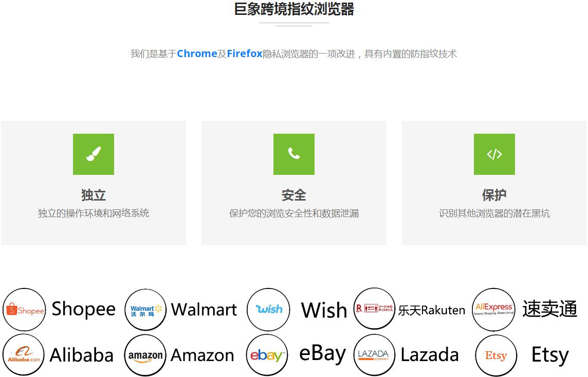Click the 保护 feature card heading
This screenshot has width=588, height=377.
pyautogui.click(x=494, y=195)
